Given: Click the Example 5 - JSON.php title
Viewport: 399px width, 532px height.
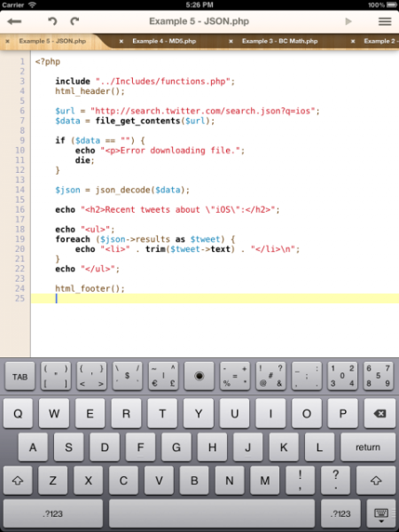Looking at the screenshot, I should [x=199, y=21].
